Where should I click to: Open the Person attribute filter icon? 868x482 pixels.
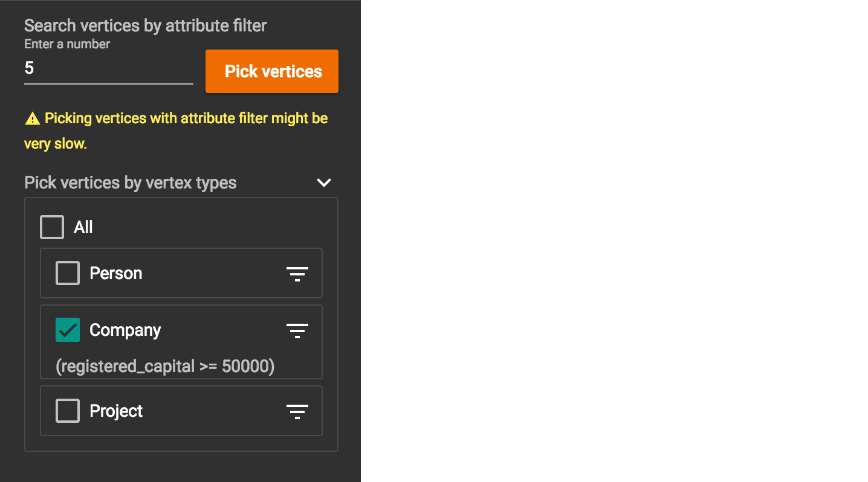[x=297, y=274]
